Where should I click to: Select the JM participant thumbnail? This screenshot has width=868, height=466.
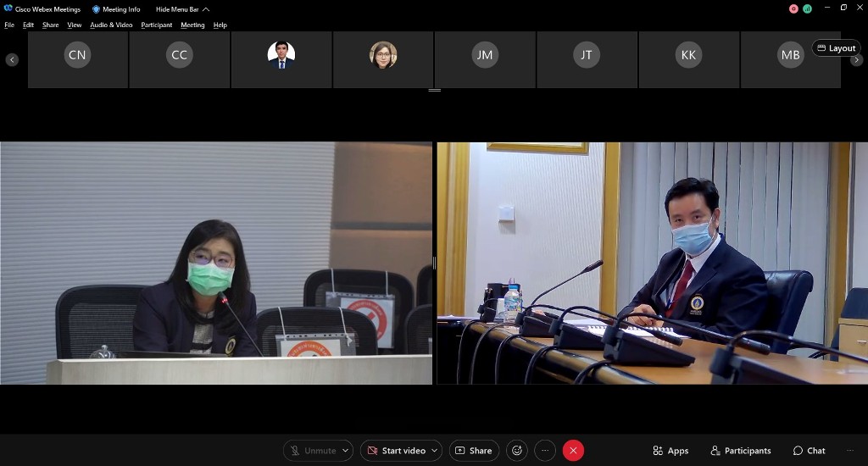485,56
